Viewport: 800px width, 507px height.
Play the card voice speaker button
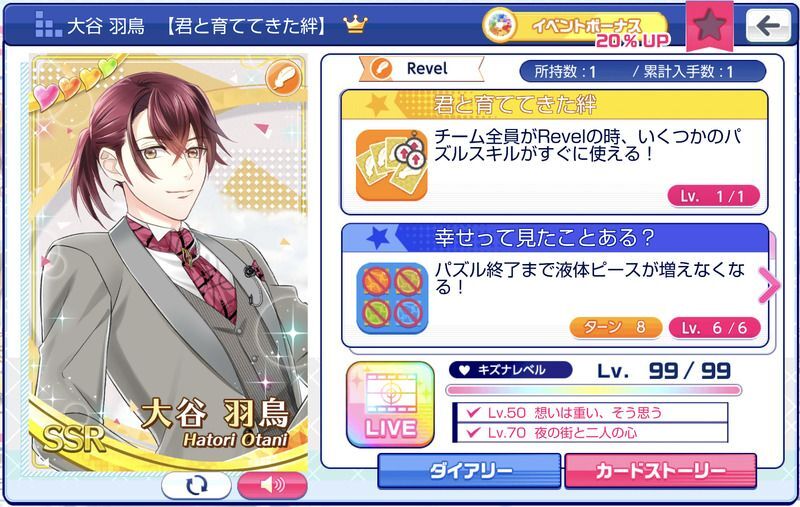[x=272, y=485]
